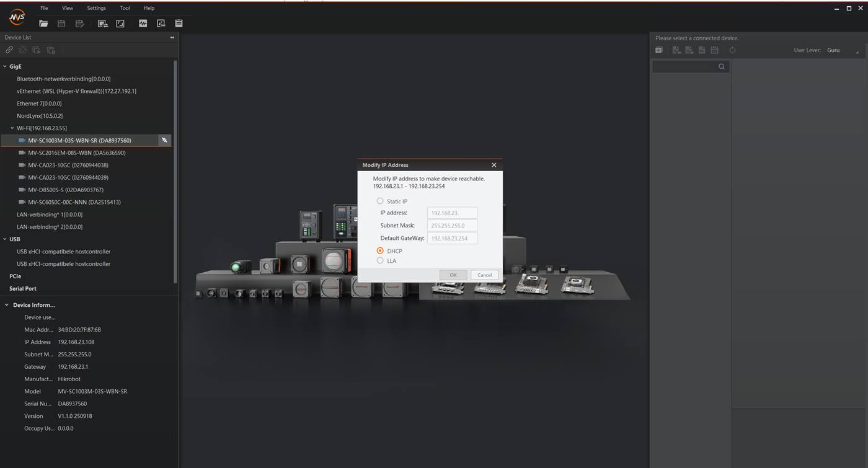
Task: Select device MV-SC6050C-00C-NNN (DA2515413)
Action: pyautogui.click(x=74, y=202)
